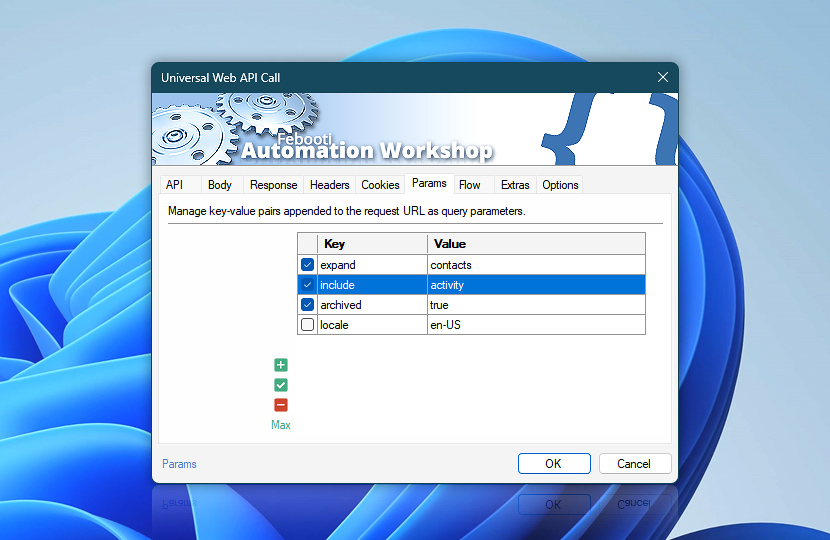
Task: Click the Key column header
Action: [372, 244]
